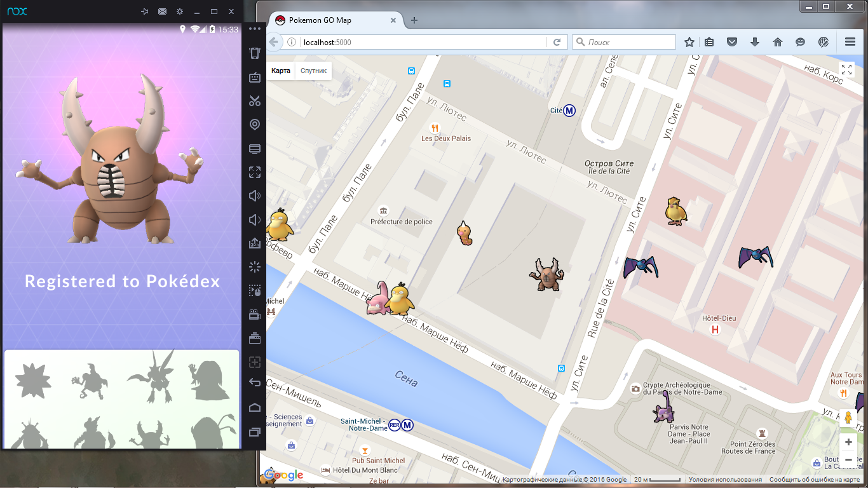Click the globe with pencil developer icon
868x488 pixels.
823,42
